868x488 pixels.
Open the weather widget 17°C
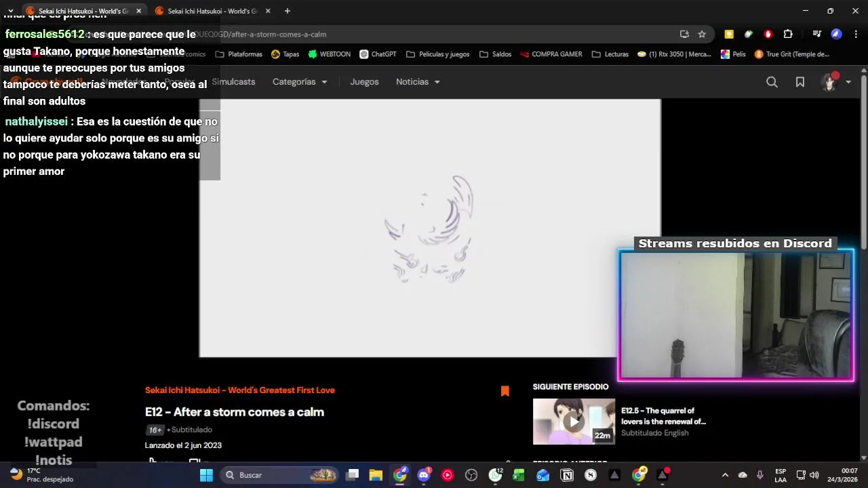coord(42,474)
